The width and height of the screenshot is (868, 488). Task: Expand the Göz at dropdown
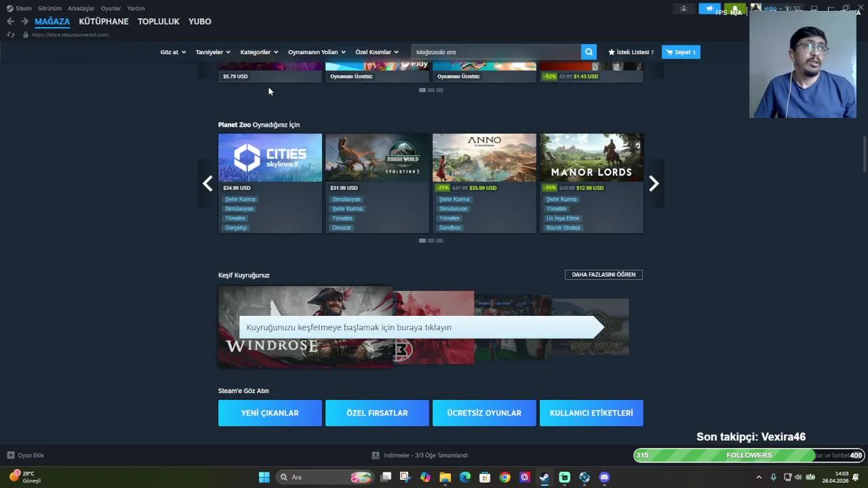[173, 52]
